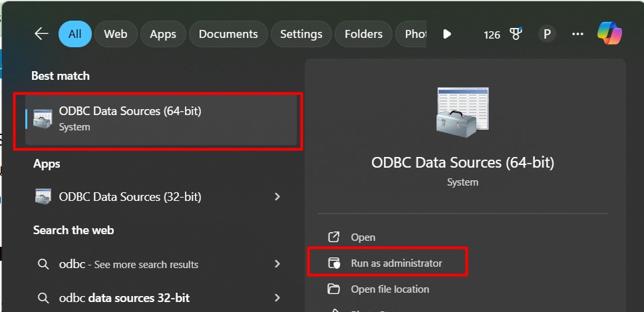Image resolution: width=644 pixels, height=312 pixels.
Task: Switch to the Settings filter tab
Action: coord(301,34)
